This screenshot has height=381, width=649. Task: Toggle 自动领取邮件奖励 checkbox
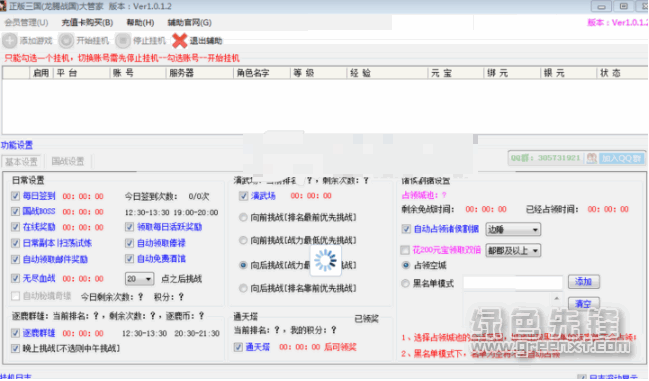(15, 259)
